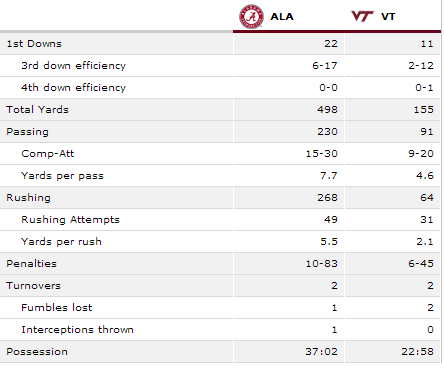Click the Virginia Tech VT logo
Viewport: 444px width, 370px height.
pos(362,16)
